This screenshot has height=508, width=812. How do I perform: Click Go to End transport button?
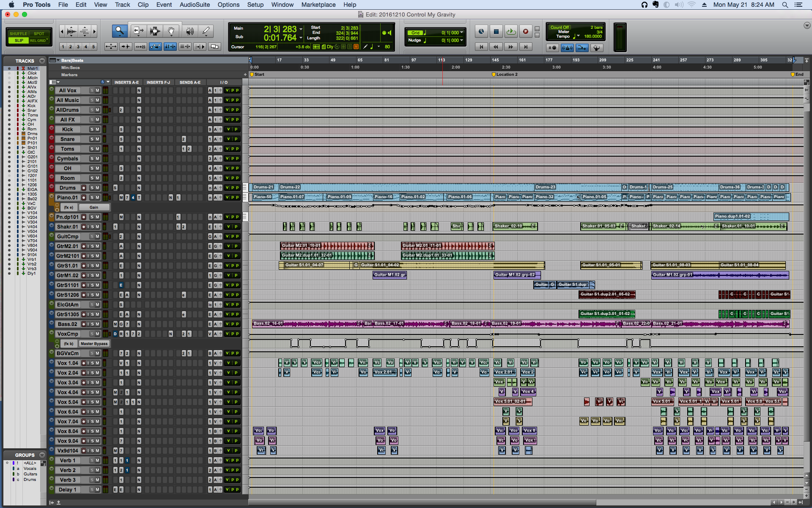[525, 47]
